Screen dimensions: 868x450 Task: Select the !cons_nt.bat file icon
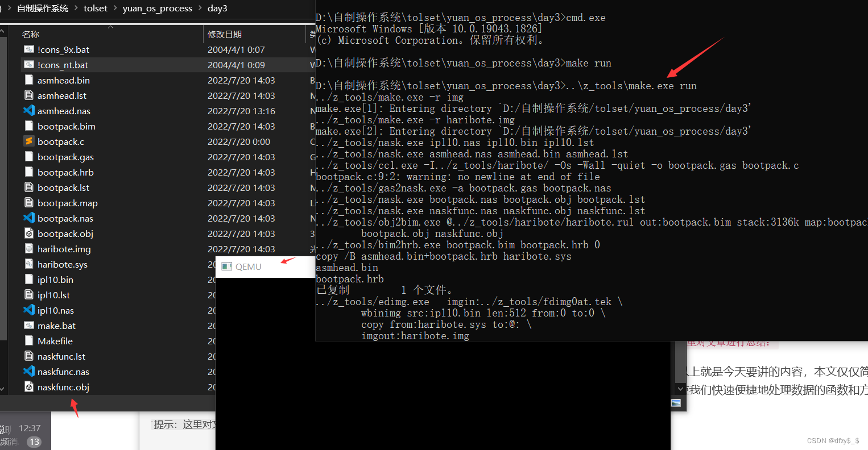tap(29, 65)
